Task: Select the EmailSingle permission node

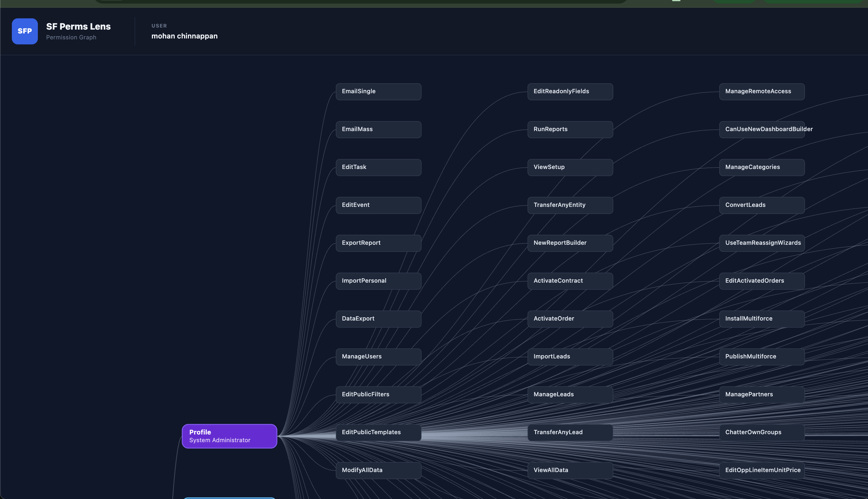Action: coord(378,91)
